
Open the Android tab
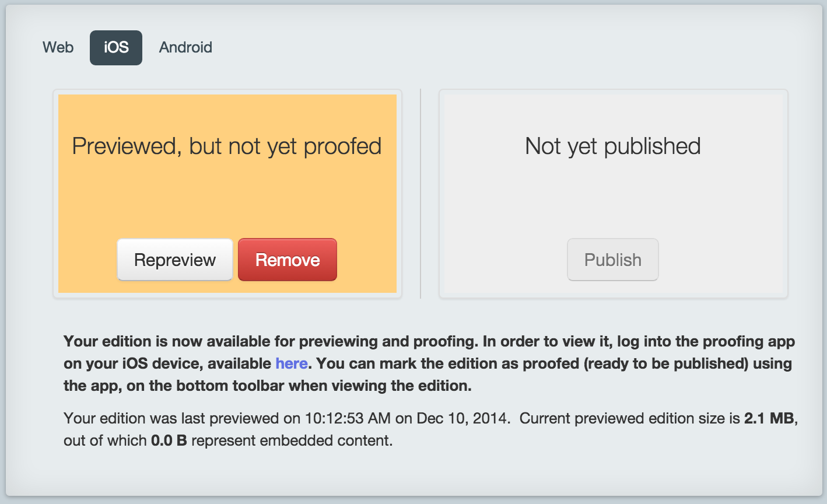(185, 47)
